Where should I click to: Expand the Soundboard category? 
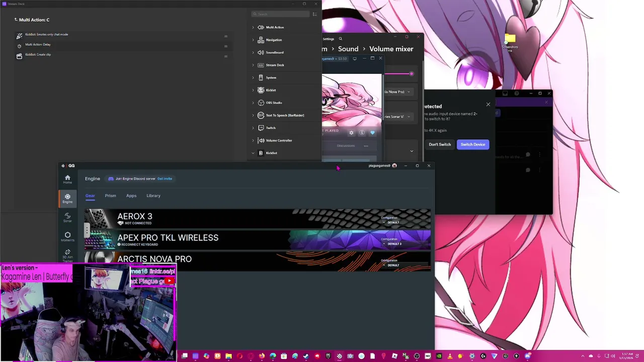tap(253, 52)
